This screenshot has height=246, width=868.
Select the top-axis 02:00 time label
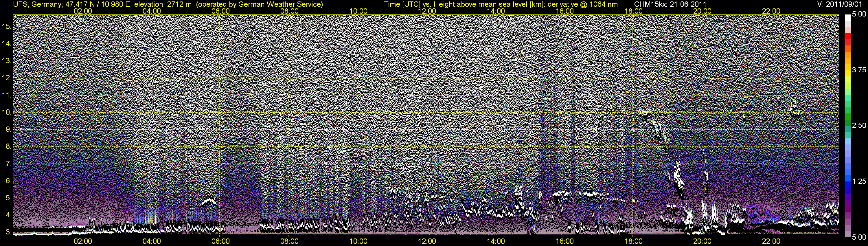82,11
